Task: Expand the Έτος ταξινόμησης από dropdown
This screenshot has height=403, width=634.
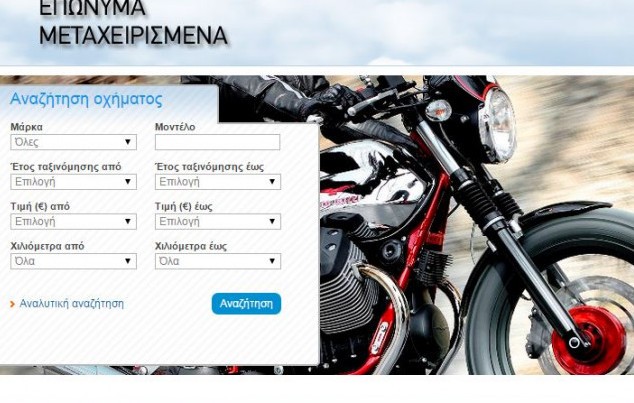Action: (74, 182)
